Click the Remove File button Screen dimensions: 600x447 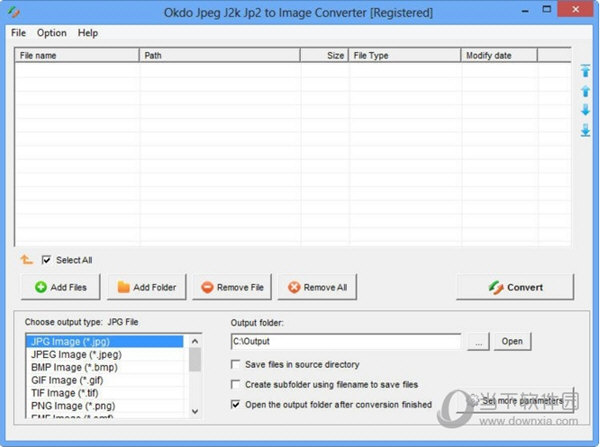pos(232,287)
